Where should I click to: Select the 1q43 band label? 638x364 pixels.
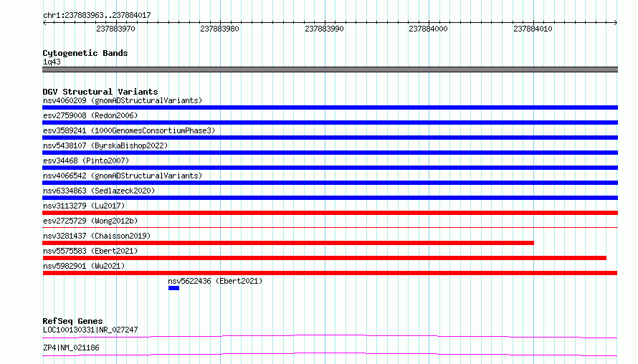(52, 62)
